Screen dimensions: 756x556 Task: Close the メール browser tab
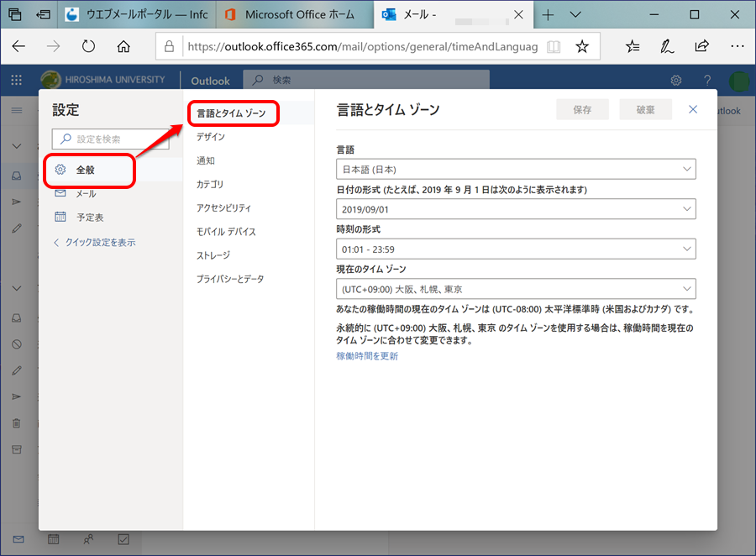pyautogui.click(x=518, y=15)
